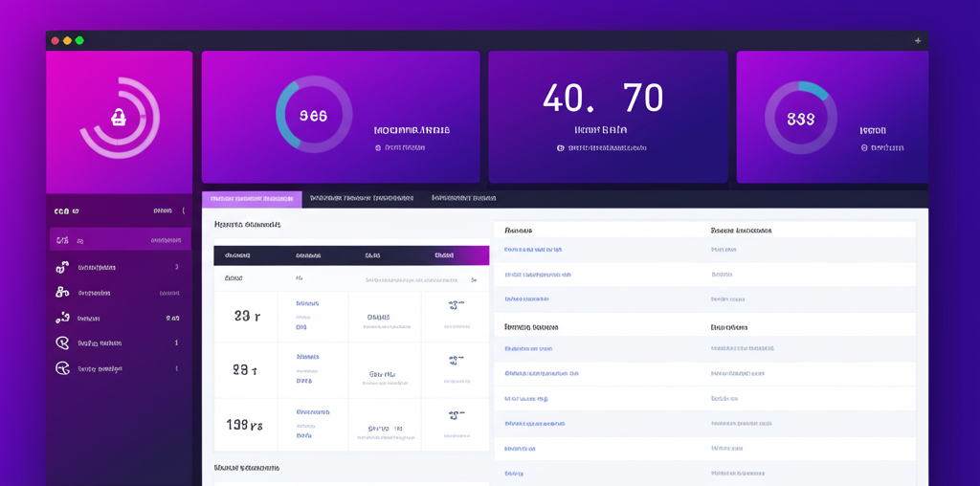Click the first sidebar icon below the highlighted item
Screen dimensions: 980x486
tap(62, 267)
